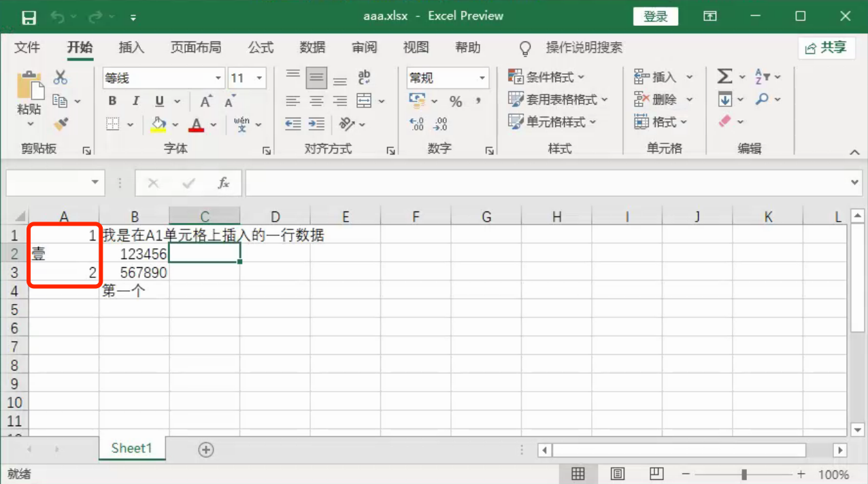The height and width of the screenshot is (484, 868).
Task: Click the 登录 sign-in button
Action: coord(656,16)
